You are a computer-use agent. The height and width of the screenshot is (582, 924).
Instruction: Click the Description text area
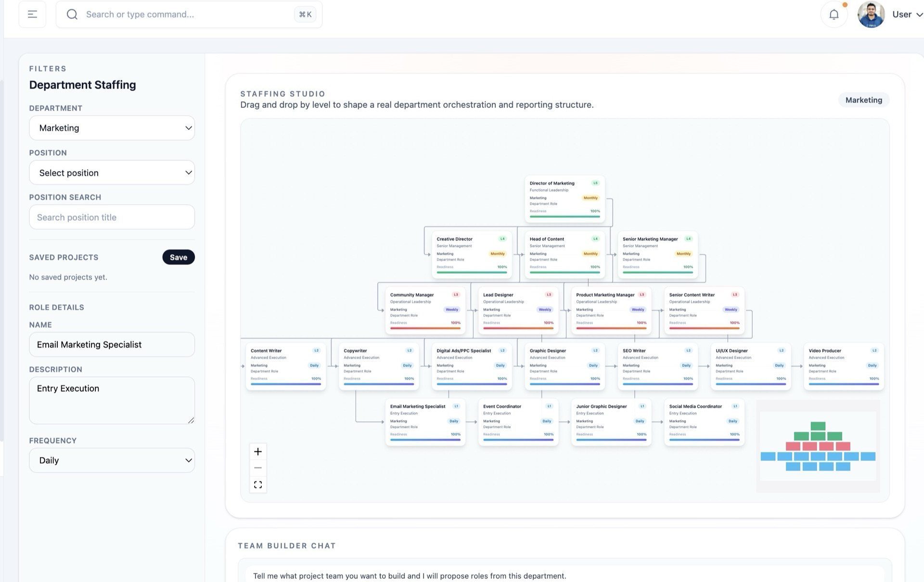coord(112,401)
